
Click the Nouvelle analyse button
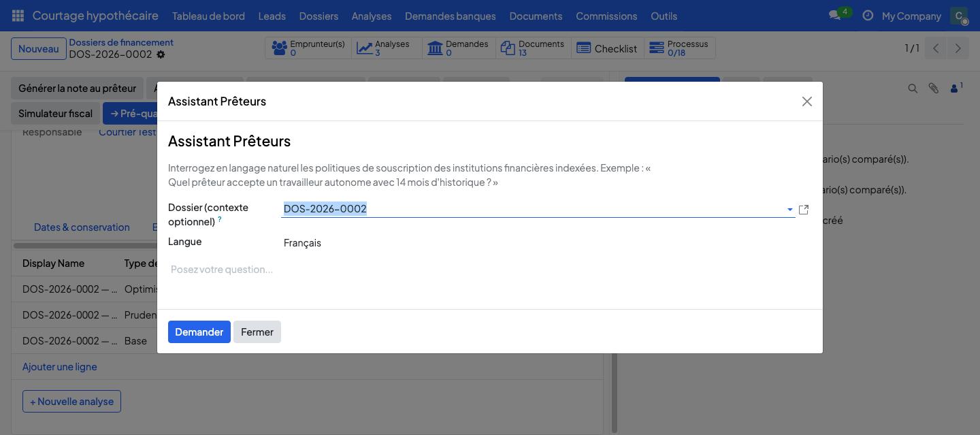click(71, 402)
